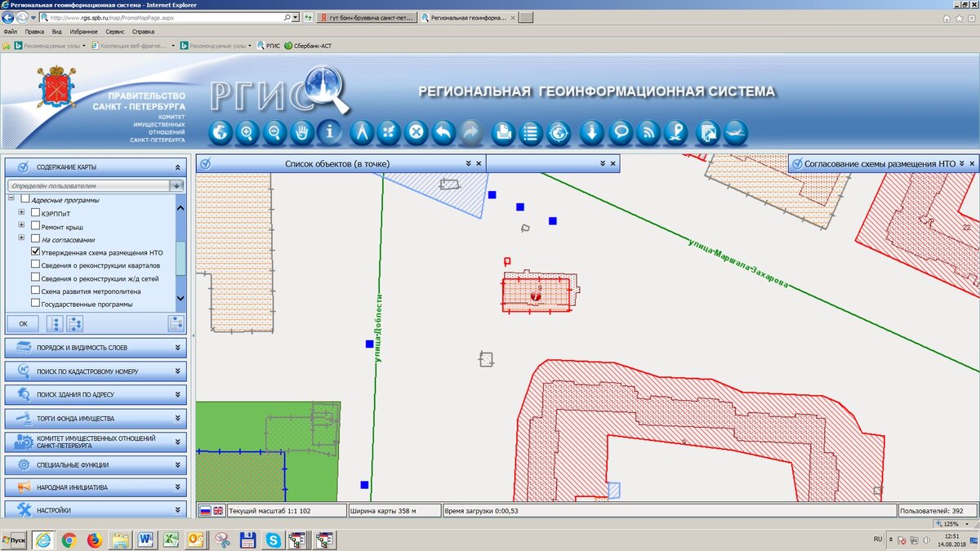The height and width of the screenshot is (551, 980).
Task: Open the Правка menu
Action: coord(34,32)
